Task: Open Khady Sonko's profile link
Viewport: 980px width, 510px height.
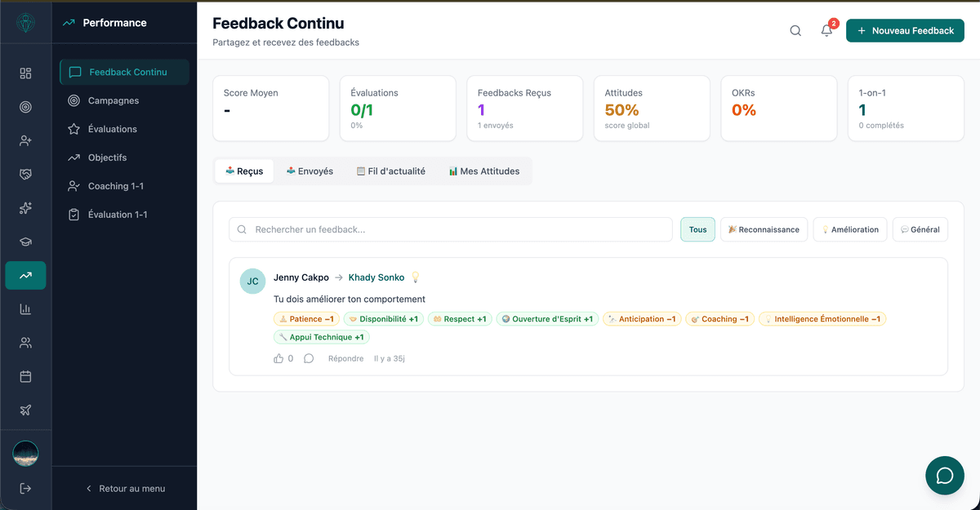Action: click(376, 277)
